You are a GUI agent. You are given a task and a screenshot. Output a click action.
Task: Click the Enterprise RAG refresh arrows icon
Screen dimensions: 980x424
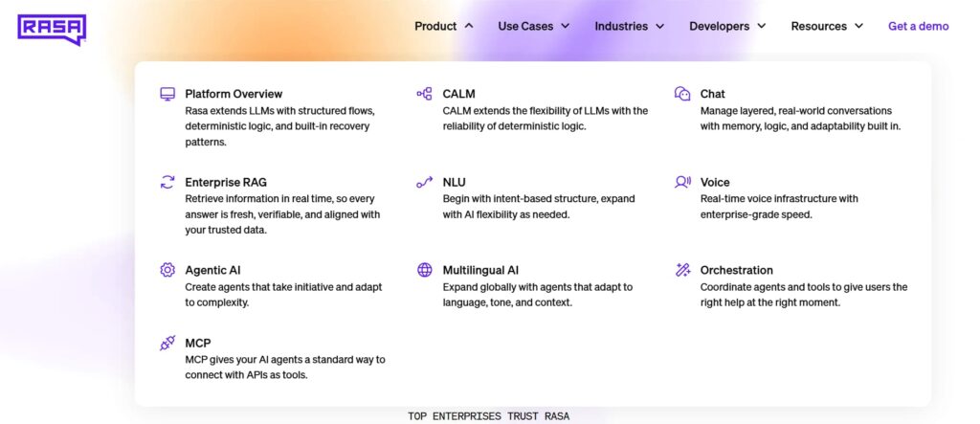point(167,182)
